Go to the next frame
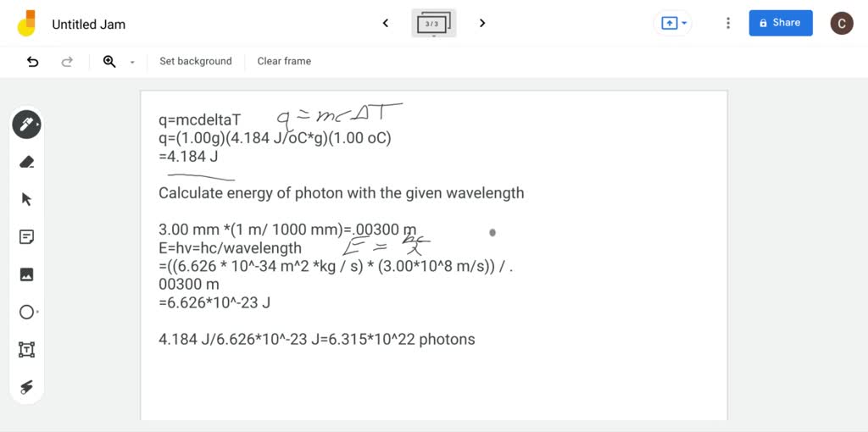868x432 pixels. (482, 23)
